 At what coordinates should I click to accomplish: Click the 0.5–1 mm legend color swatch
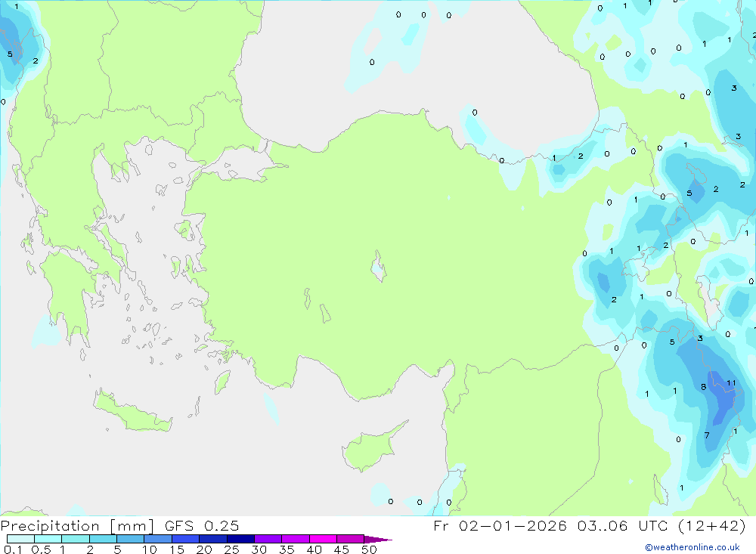coord(48,539)
